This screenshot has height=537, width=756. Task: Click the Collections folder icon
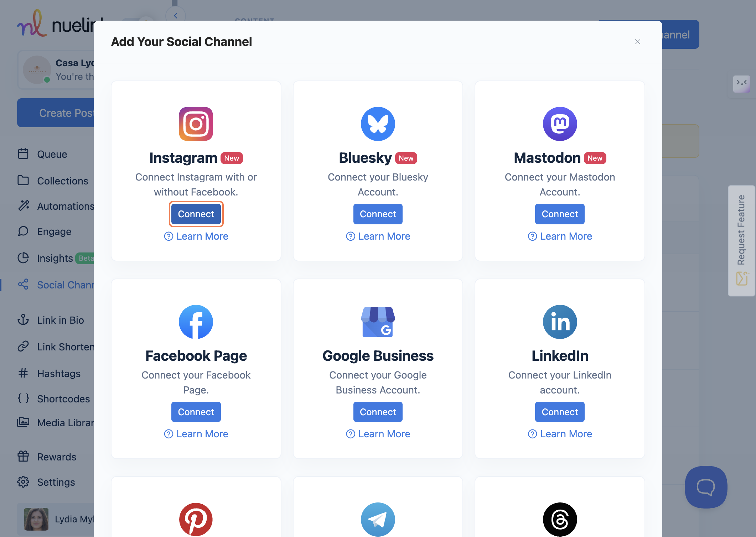pyautogui.click(x=23, y=180)
